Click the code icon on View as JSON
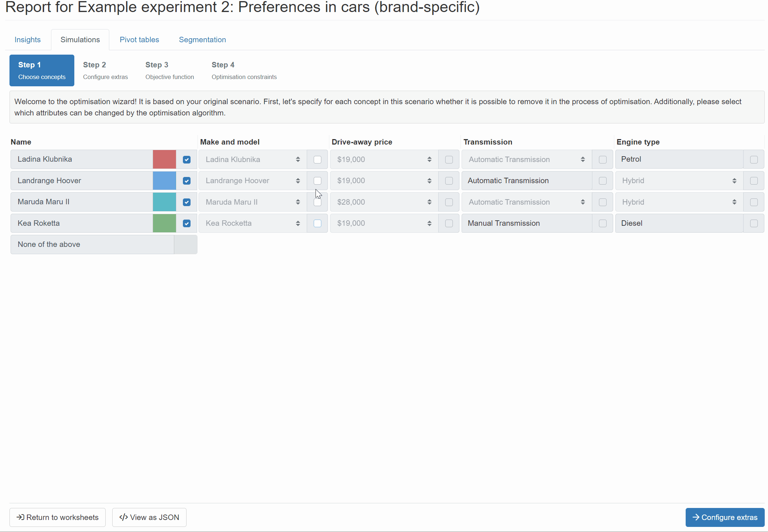Image resolution: width=768 pixels, height=532 pixels. click(x=124, y=517)
